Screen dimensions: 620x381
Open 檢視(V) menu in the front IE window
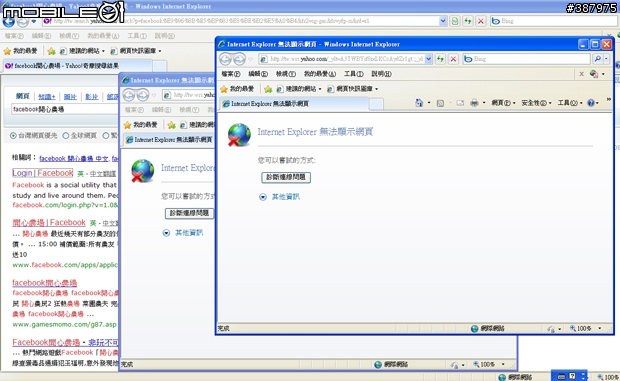tap(285, 74)
